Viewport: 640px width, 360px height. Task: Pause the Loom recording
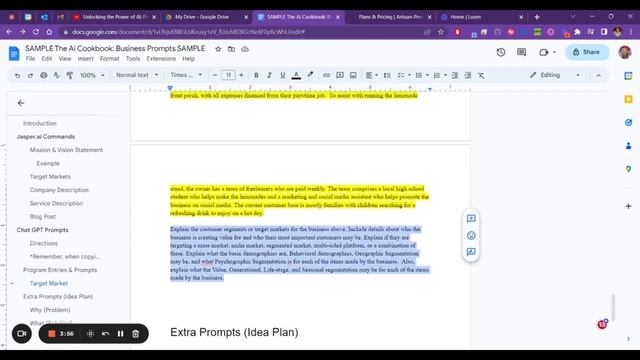[120, 334]
